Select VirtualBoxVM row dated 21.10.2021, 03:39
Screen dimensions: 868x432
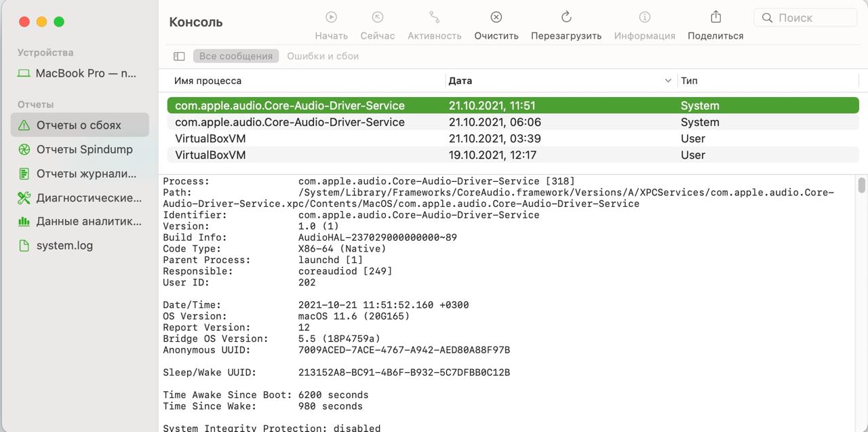point(513,138)
